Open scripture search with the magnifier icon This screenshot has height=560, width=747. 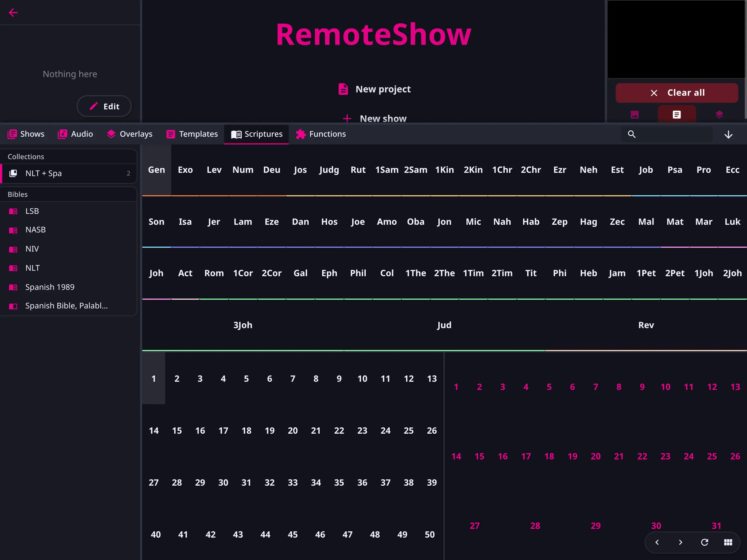pos(632,134)
